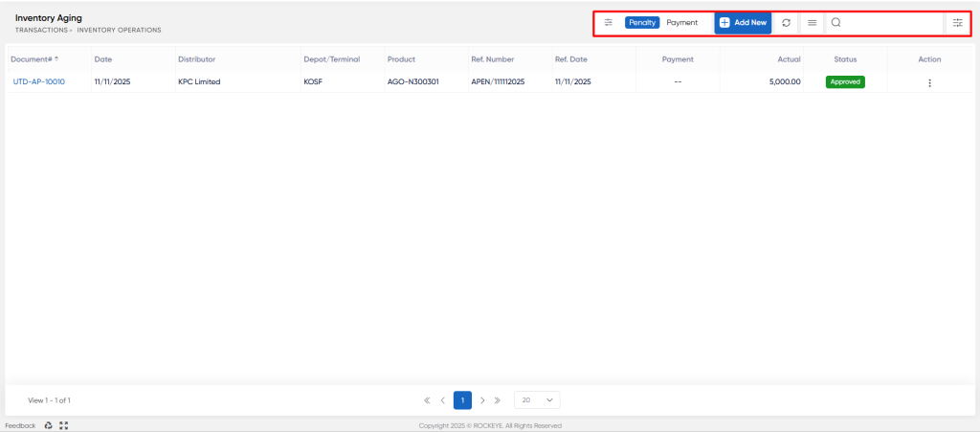Image resolution: width=980 pixels, height=432 pixels.
Task: Click the KOSF depot cell
Action: coord(313,81)
